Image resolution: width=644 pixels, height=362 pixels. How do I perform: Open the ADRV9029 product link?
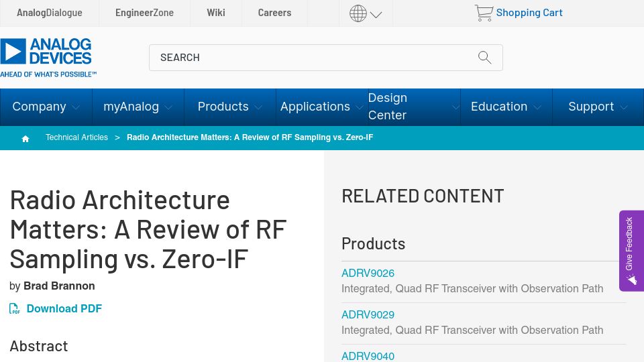click(368, 315)
